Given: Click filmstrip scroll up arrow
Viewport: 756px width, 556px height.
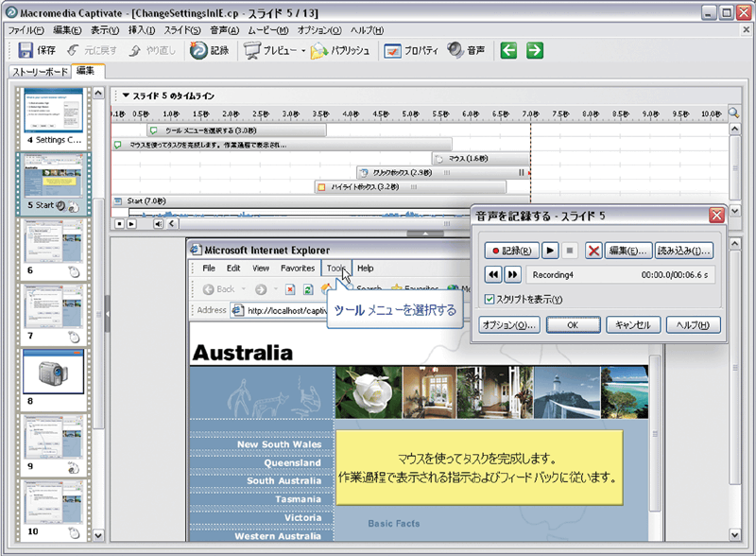Looking at the screenshot, I should [98, 94].
